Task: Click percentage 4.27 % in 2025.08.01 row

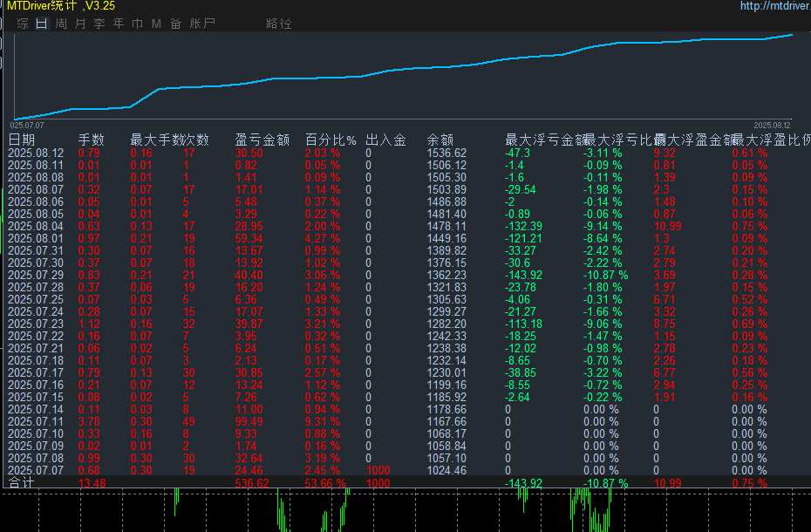Action: pyautogui.click(x=323, y=239)
